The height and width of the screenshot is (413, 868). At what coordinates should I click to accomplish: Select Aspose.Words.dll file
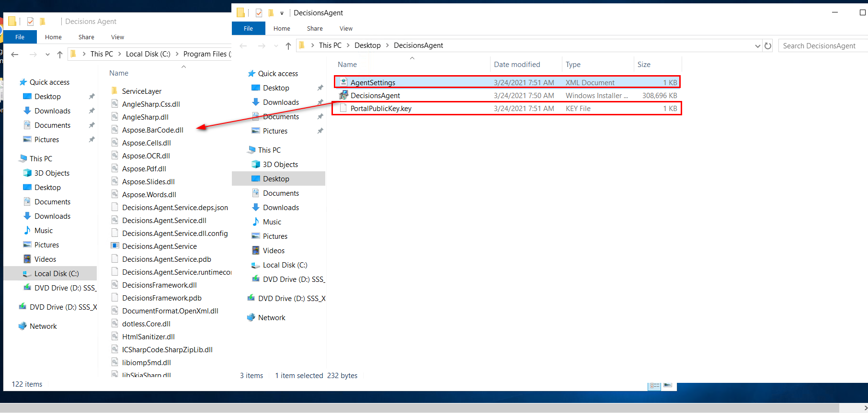pyautogui.click(x=149, y=194)
